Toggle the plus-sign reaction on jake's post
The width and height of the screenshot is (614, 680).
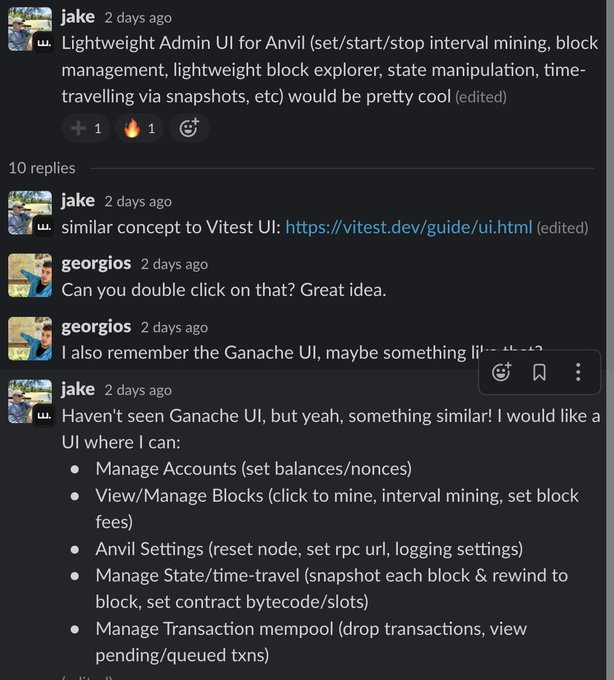tap(86, 128)
